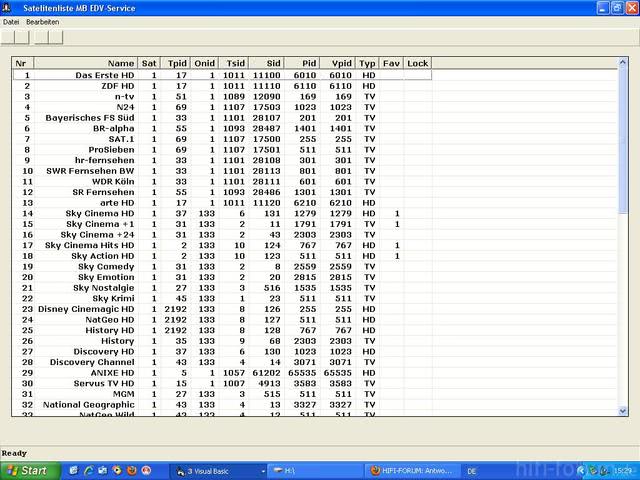Click the vertical scrollbar thumb of the list
This screenshot has height=480, width=640.
622,140
